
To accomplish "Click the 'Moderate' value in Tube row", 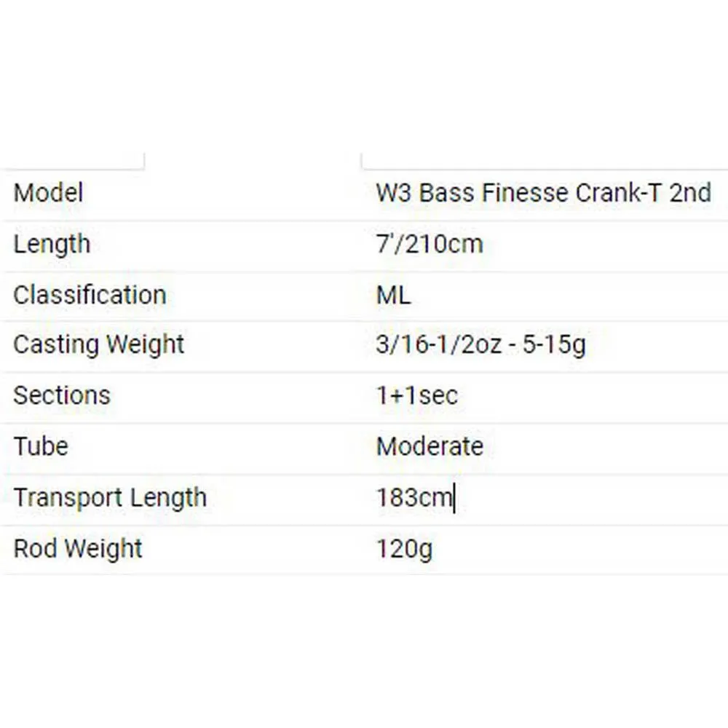I will point(430,446).
